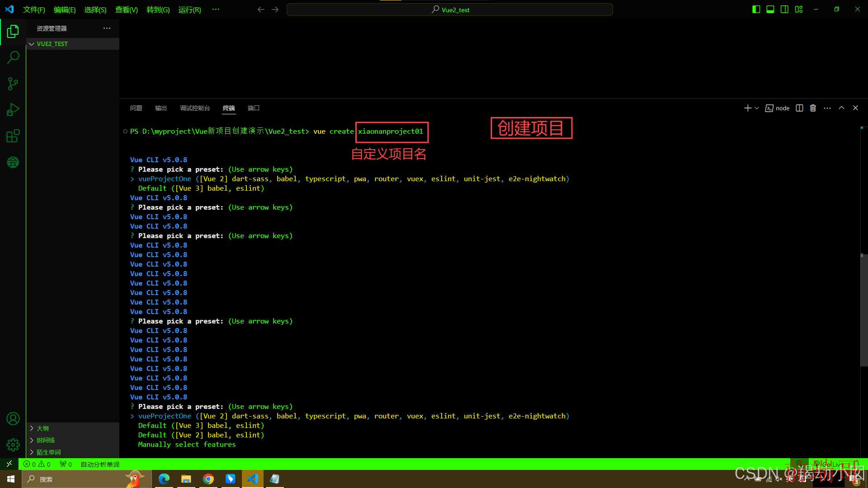Kill the terminal with trash icon

tap(813, 108)
